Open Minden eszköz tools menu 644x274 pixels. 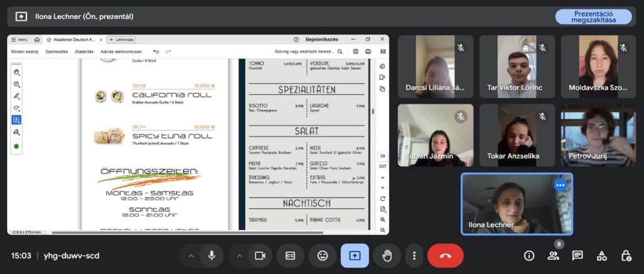[25, 52]
